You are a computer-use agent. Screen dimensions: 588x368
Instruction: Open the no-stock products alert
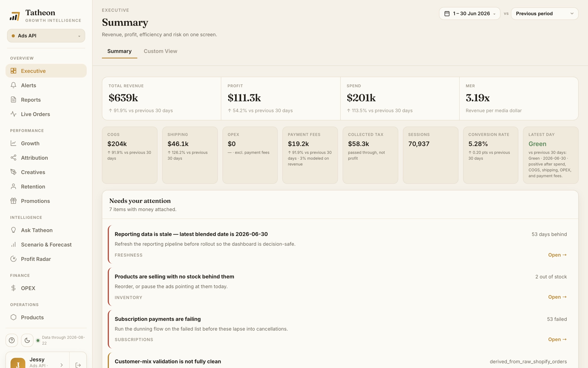557,297
